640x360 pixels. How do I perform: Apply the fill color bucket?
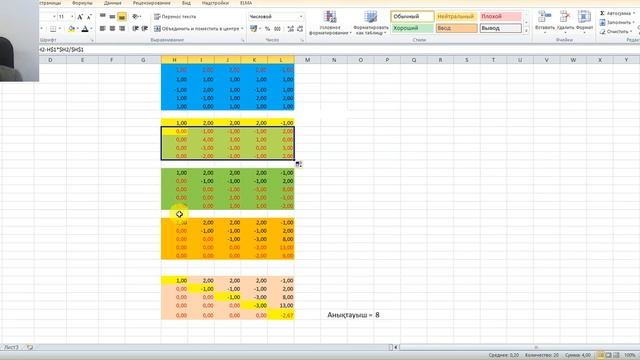pos(72,29)
